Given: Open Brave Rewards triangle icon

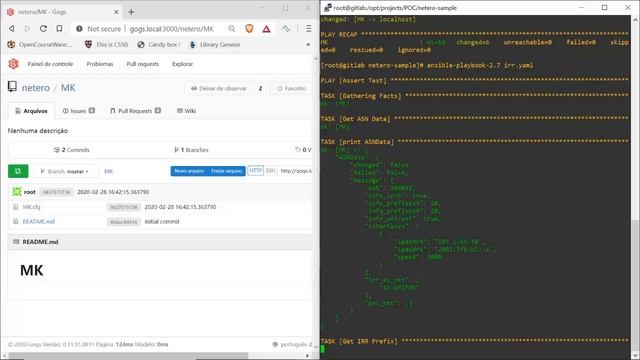Looking at the screenshot, I should point(266,29).
